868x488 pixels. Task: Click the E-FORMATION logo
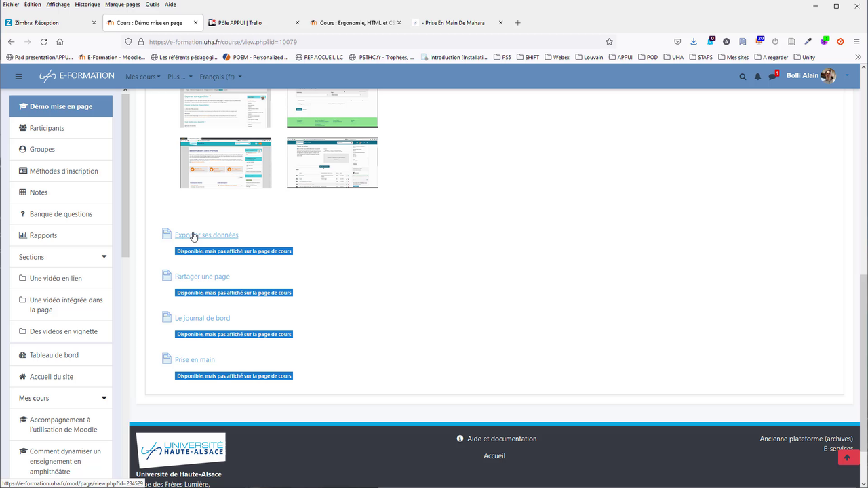pyautogui.click(x=77, y=75)
